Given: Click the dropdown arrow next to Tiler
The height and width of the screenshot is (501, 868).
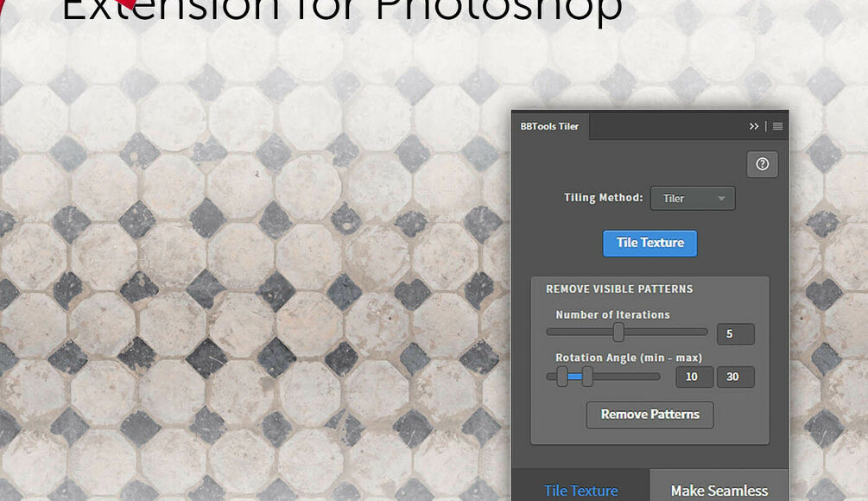Looking at the screenshot, I should pyautogui.click(x=721, y=199).
